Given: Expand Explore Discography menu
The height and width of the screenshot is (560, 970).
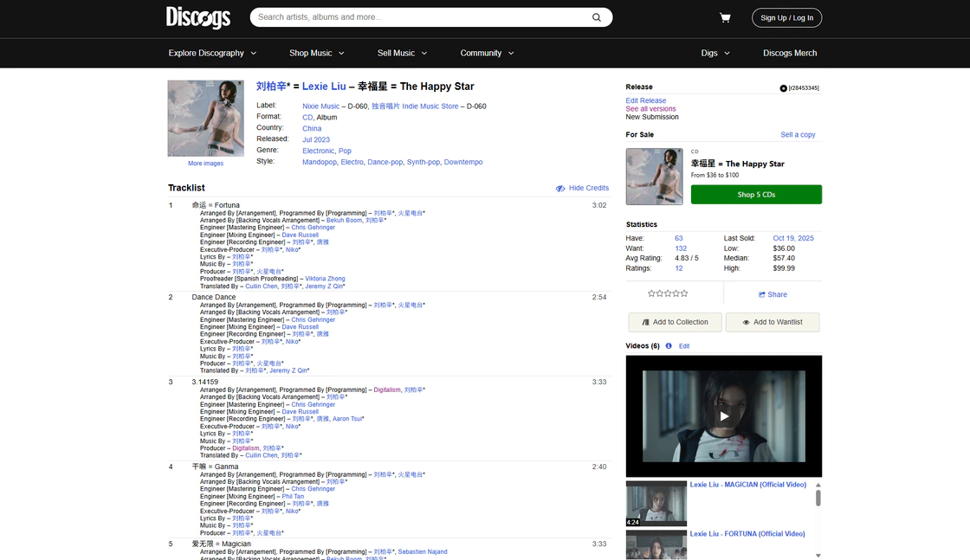Looking at the screenshot, I should [x=212, y=53].
